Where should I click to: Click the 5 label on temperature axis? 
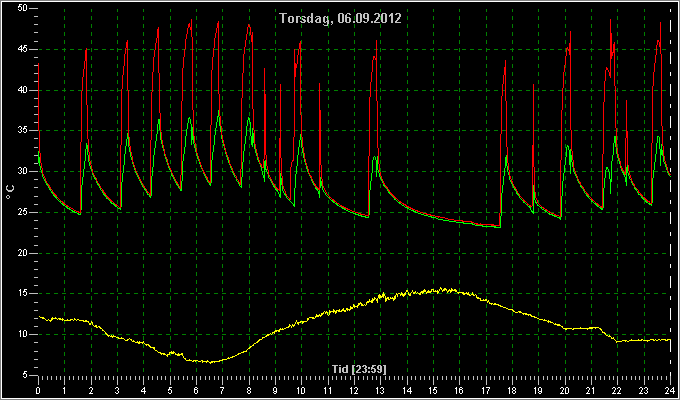point(25,375)
